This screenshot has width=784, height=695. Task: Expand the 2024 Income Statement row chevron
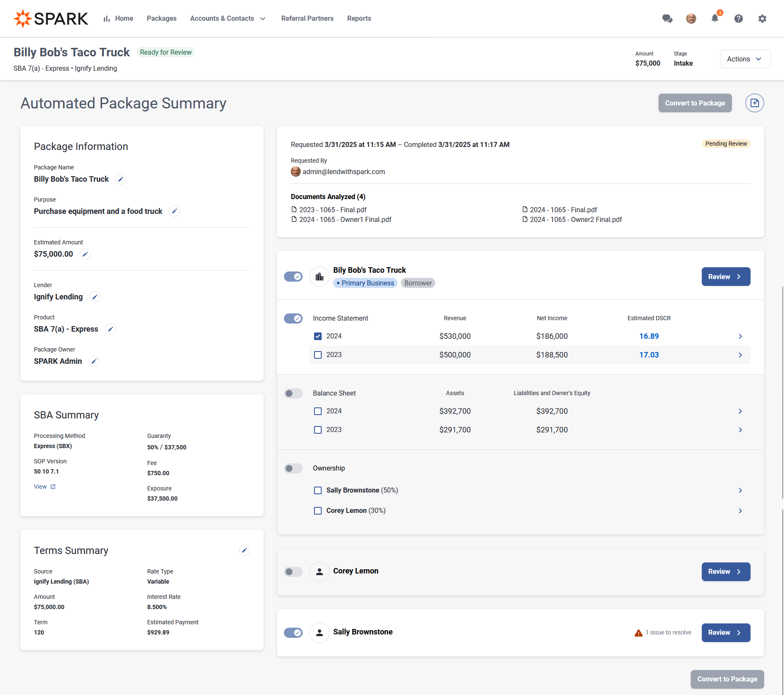point(740,336)
